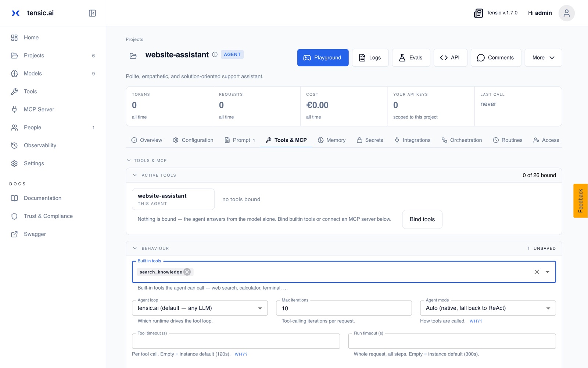Open Tools in the sidebar
The image size is (588, 368).
tap(53, 92)
